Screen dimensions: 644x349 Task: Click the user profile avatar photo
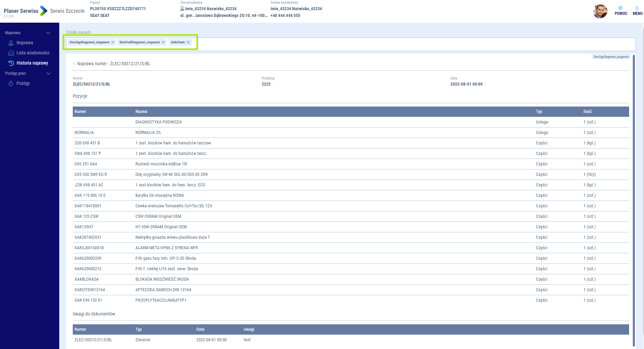(x=600, y=11)
